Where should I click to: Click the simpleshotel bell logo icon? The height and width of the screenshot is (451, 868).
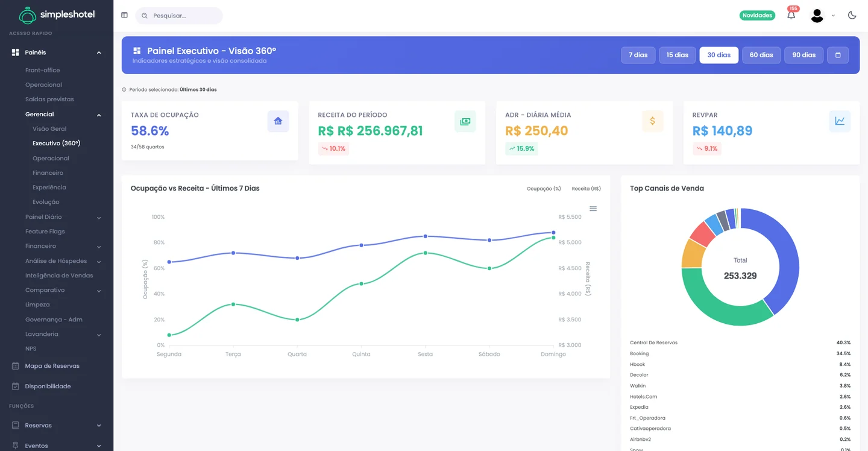click(x=27, y=15)
